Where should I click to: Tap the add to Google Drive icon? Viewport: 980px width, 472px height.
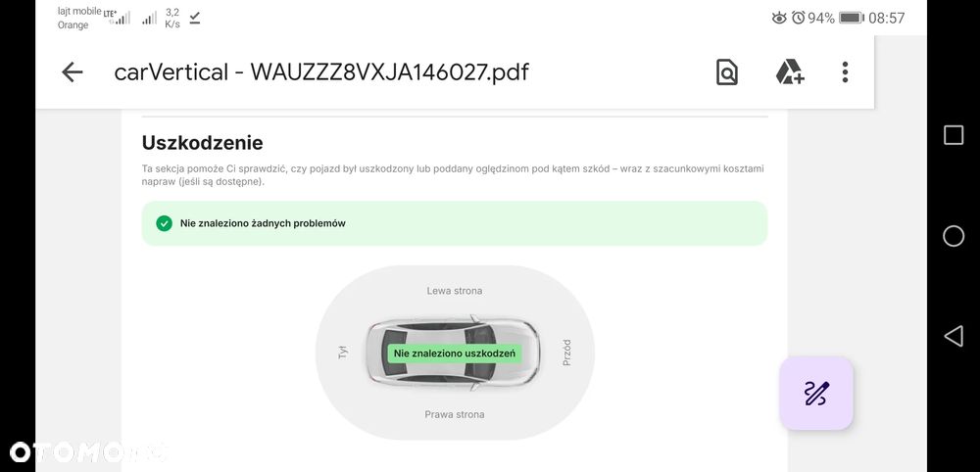(789, 71)
